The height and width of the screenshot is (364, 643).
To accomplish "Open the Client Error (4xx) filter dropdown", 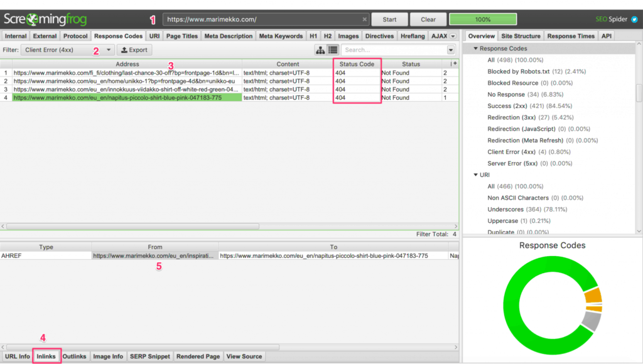I will click(68, 50).
